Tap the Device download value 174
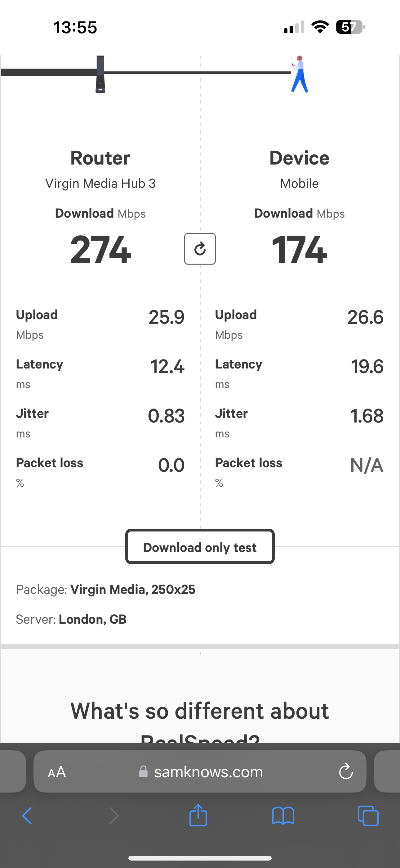Screen dimensions: 400x868 click(299, 250)
